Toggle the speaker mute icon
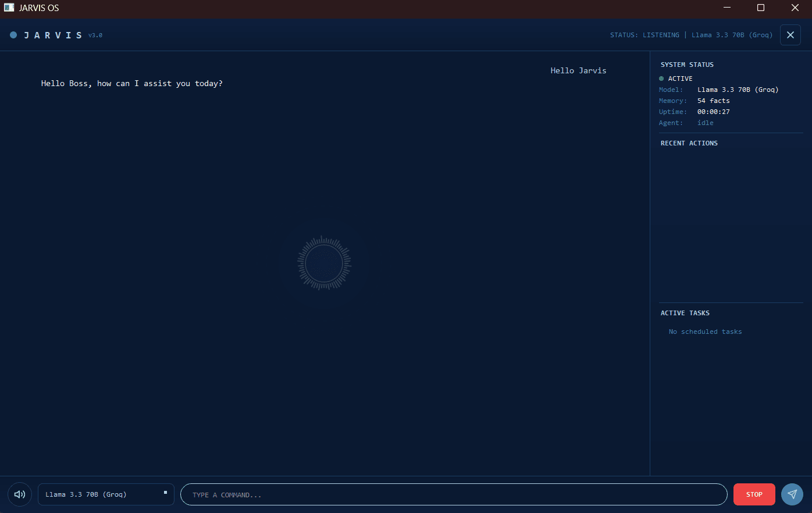This screenshot has height=513, width=812. click(20, 494)
